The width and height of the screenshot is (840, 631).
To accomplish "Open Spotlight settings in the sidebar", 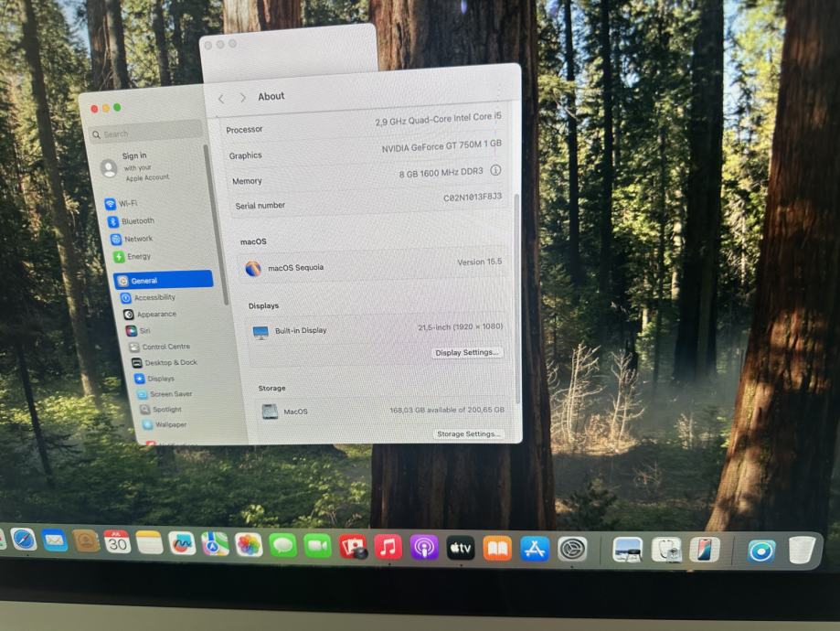I will click(x=161, y=410).
